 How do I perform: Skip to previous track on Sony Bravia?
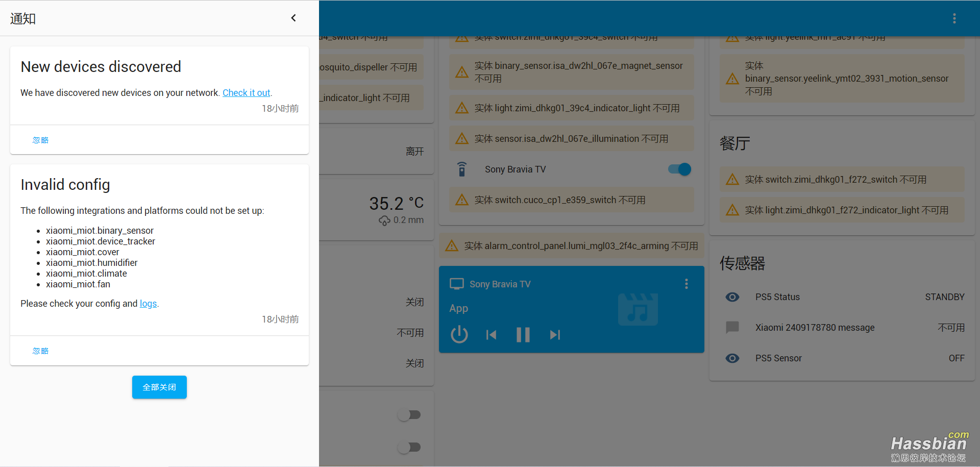click(x=492, y=335)
